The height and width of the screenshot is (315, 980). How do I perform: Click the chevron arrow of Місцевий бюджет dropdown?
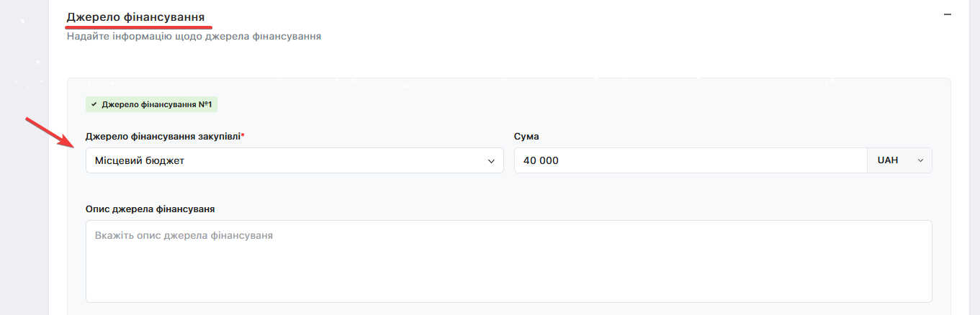[x=492, y=161]
